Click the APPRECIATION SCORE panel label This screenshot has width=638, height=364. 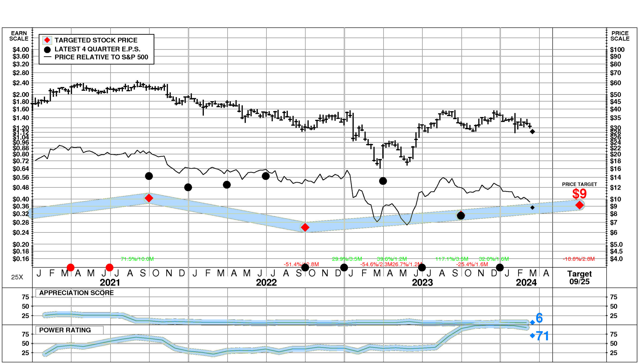[x=76, y=293]
